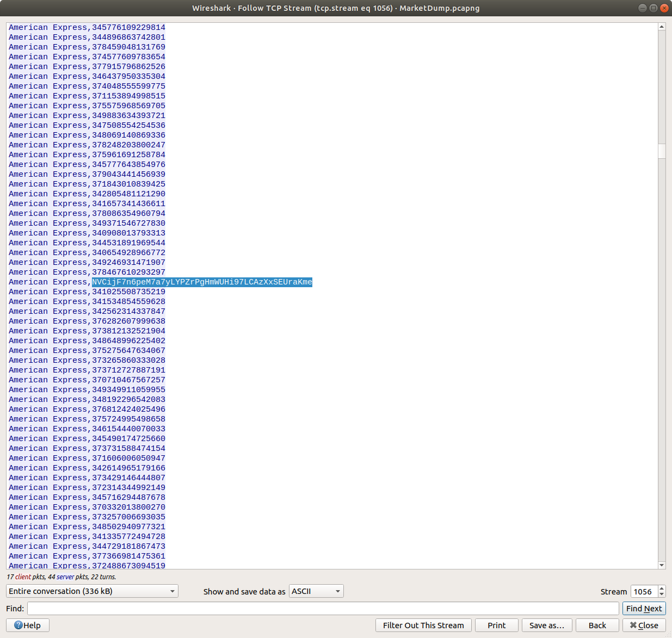Maximize the Follow TCP Stream window
672x638 pixels.
[x=653, y=8]
